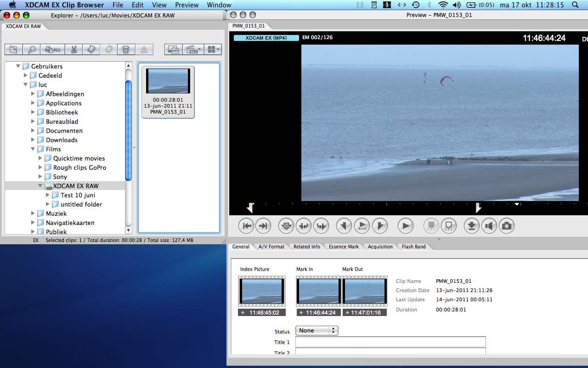Screen dimensions: 588x368
Task: Click the explorer window layout icon
Action: coord(173,49)
